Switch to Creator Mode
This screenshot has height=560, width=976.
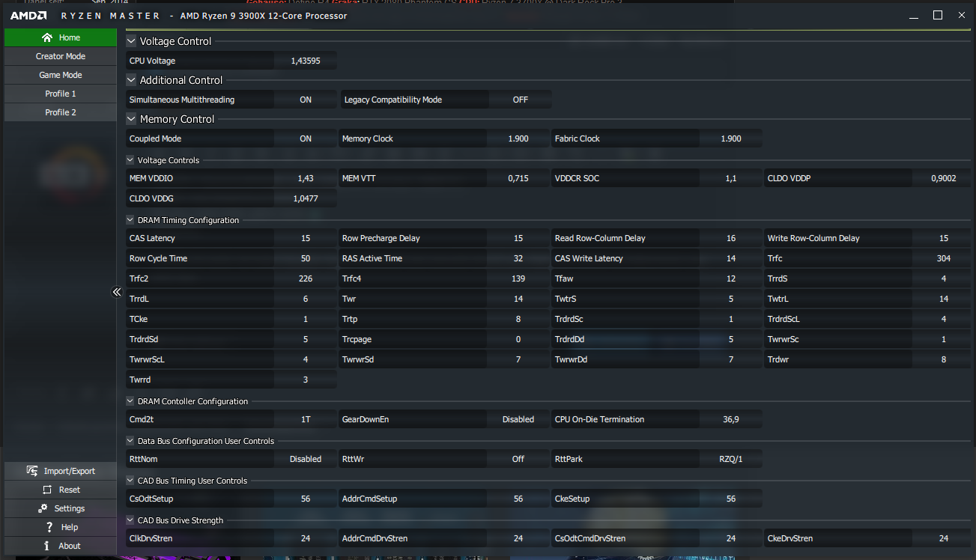[61, 56]
